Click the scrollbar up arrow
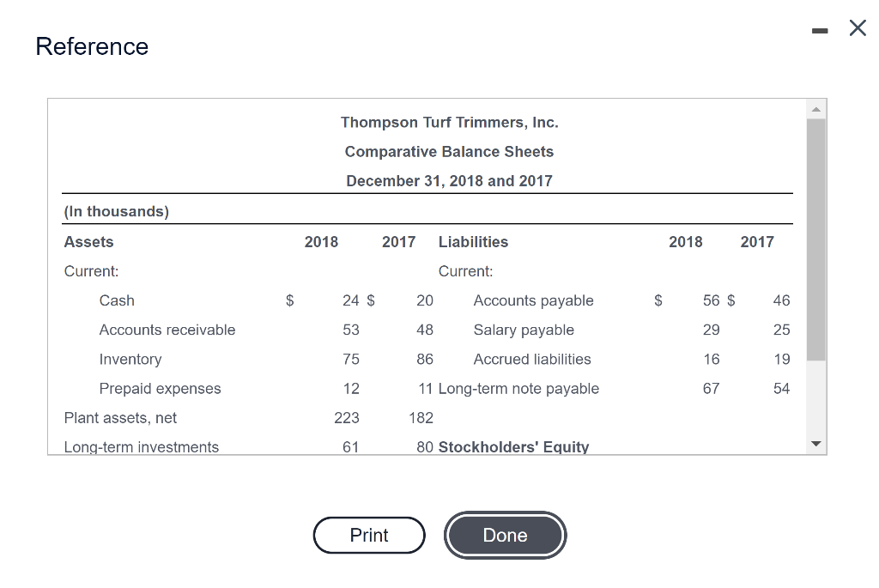Screen dimensions: 879x588 coord(816,108)
